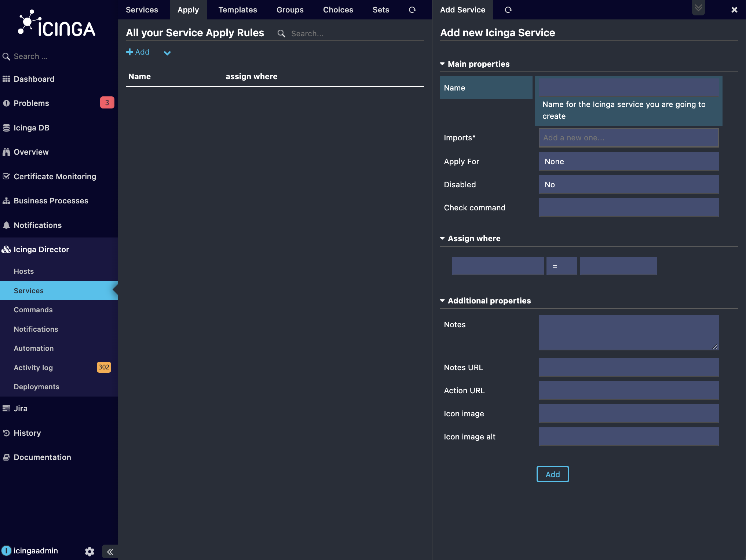Click the assign where column header
The image size is (746, 560).
coord(251,76)
